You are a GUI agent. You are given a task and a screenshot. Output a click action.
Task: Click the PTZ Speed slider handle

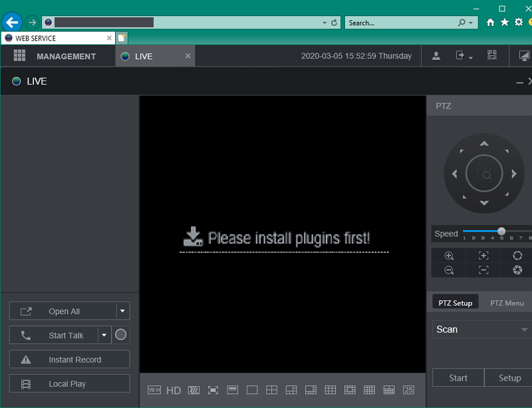pyautogui.click(x=501, y=232)
